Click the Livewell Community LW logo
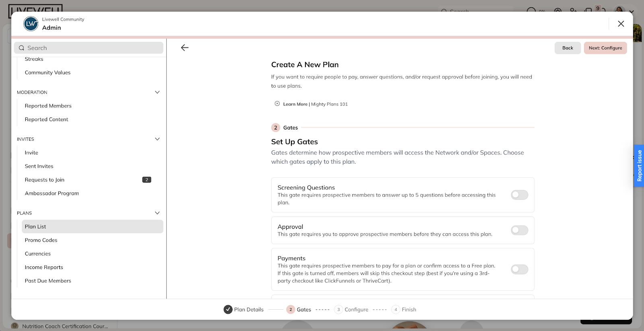Image resolution: width=644 pixels, height=331 pixels. pos(31,24)
